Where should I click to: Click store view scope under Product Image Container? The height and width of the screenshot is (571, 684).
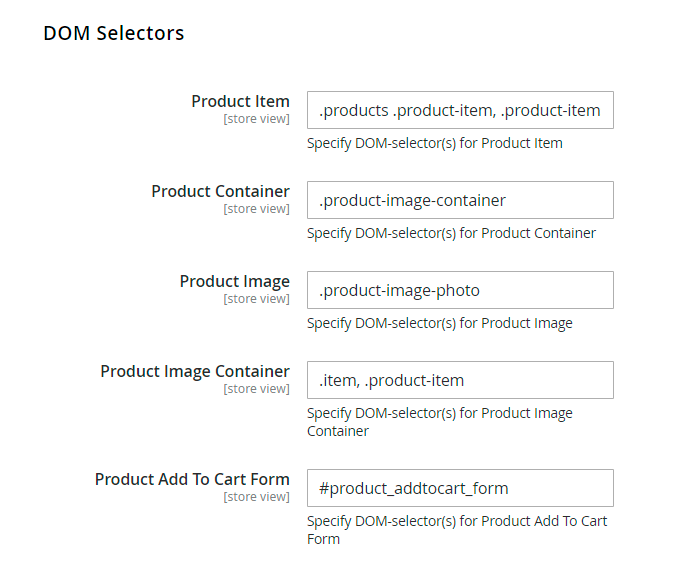click(x=256, y=389)
